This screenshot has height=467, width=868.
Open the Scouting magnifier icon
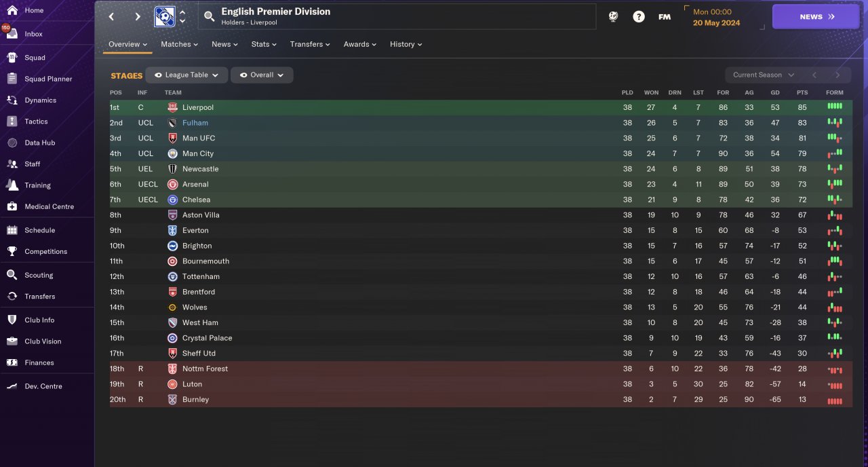tap(12, 275)
